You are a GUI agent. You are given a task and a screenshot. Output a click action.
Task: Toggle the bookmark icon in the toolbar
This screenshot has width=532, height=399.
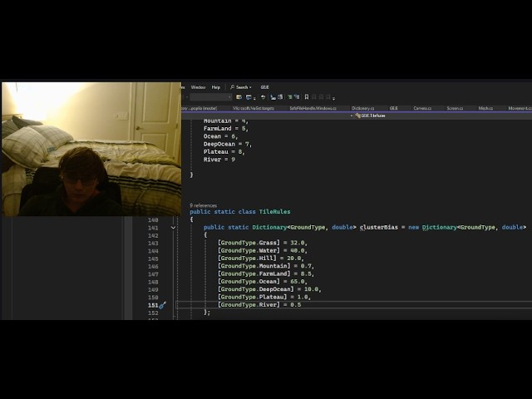[307, 97]
